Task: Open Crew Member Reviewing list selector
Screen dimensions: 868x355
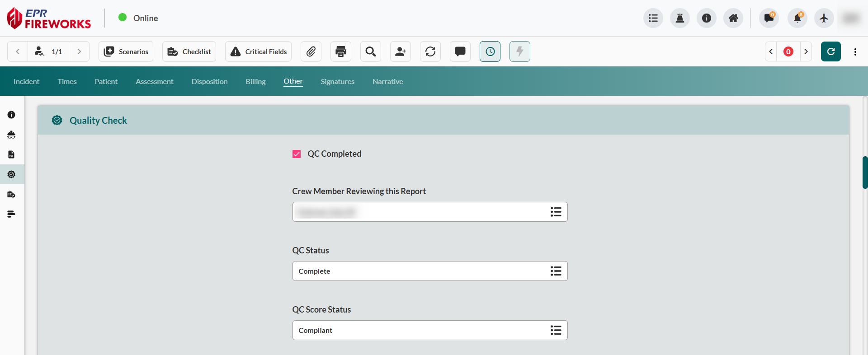Action: [x=556, y=212]
